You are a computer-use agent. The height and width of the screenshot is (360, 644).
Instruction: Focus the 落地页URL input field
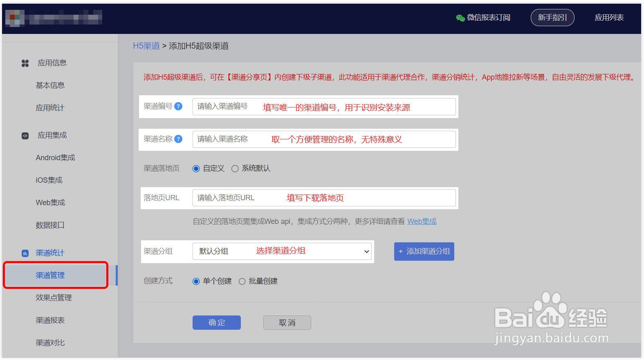point(324,198)
